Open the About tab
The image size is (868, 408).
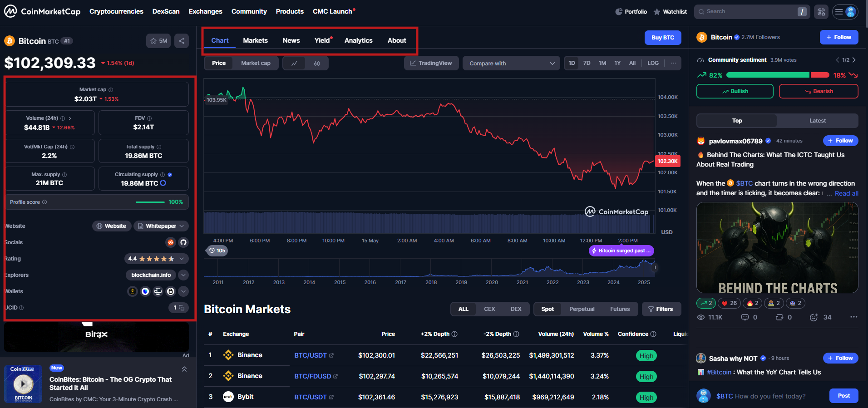point(397,40)
